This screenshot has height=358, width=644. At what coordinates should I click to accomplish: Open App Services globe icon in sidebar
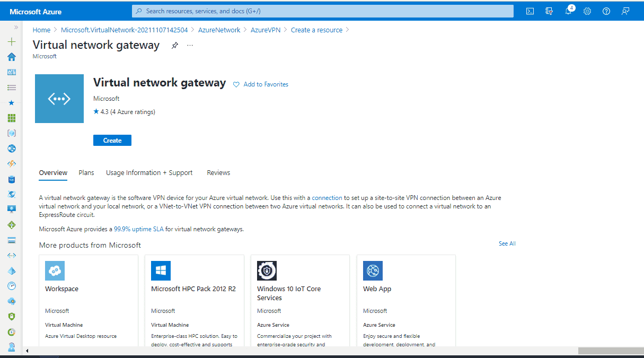click(12, 149)
